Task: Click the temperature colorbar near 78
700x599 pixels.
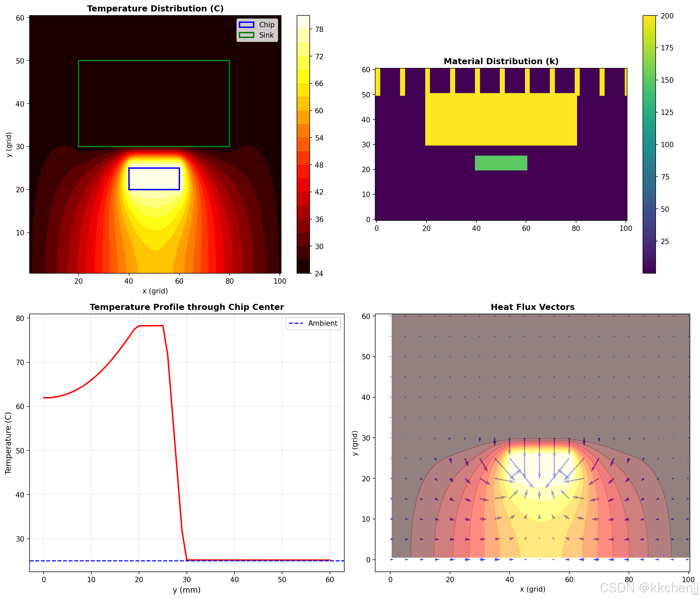Action: tap(303, 30)
